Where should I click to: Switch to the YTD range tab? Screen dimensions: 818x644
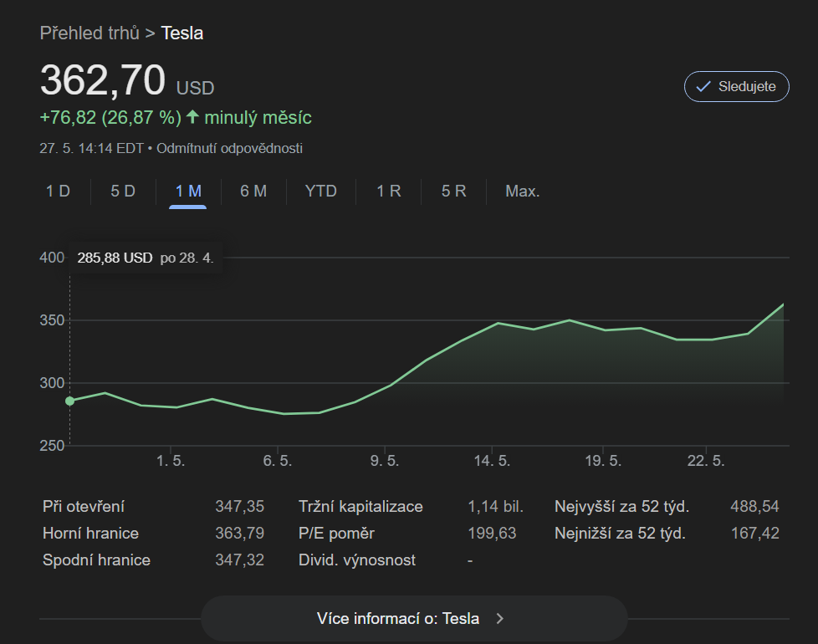pyautogui.click(x=321, y=191)
